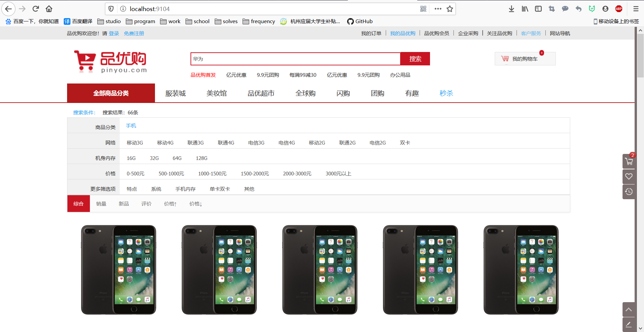Click the search field containing 华为

tap(296, 59)
